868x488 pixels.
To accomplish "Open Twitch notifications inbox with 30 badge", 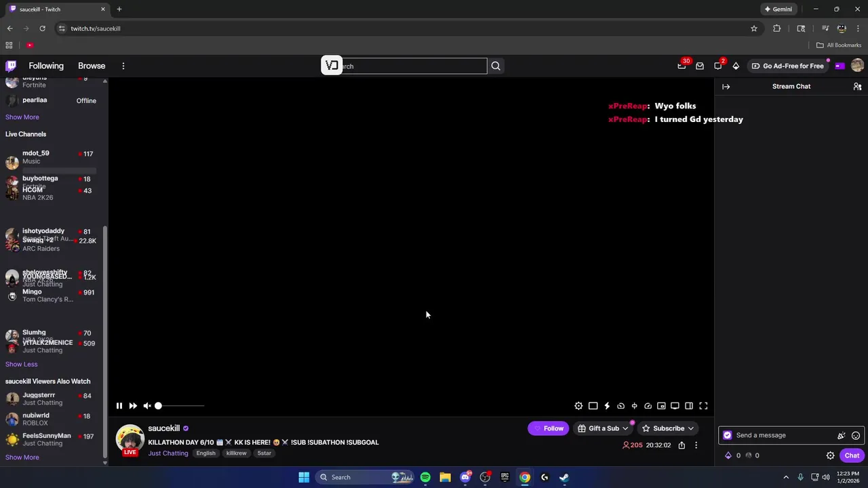I will pos(682,66).
